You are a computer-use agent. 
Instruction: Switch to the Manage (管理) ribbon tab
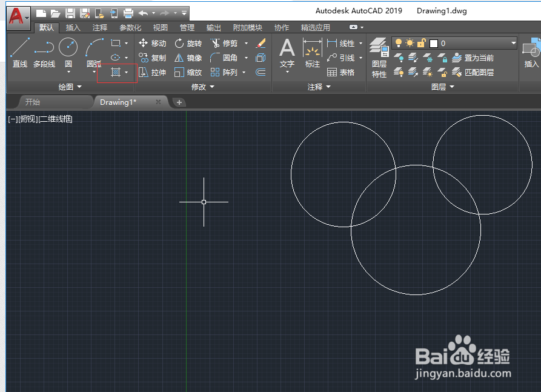[187, 28]
